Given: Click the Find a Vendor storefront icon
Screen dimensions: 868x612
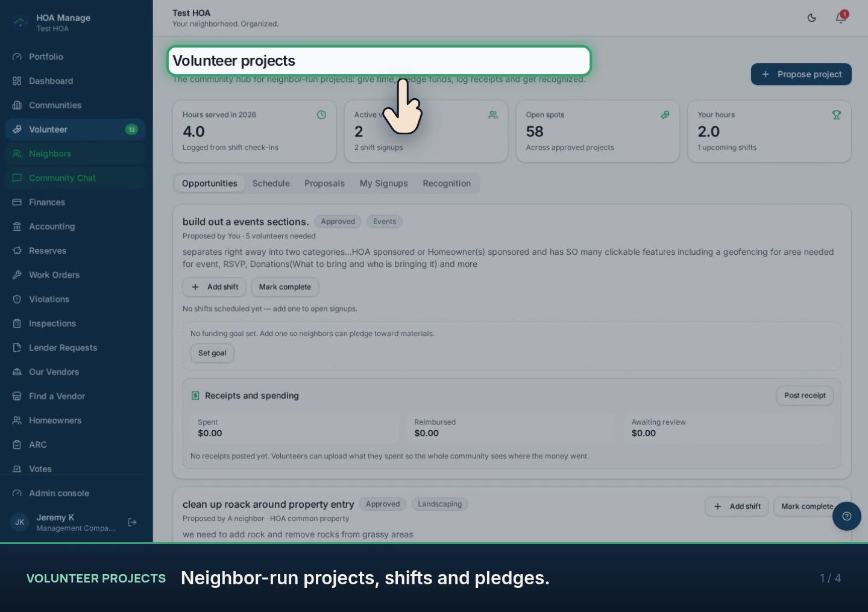Looking at the screenshot, I should click(x=17, y=396).
